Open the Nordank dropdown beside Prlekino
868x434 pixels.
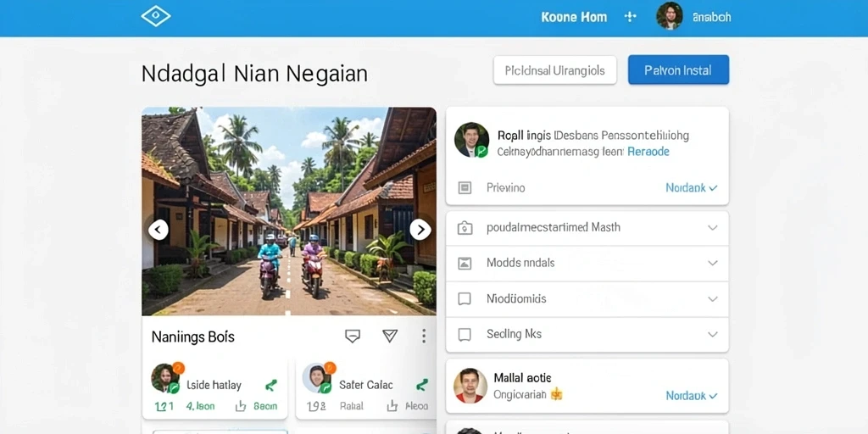pyautogui.click(x=692, y=187)
